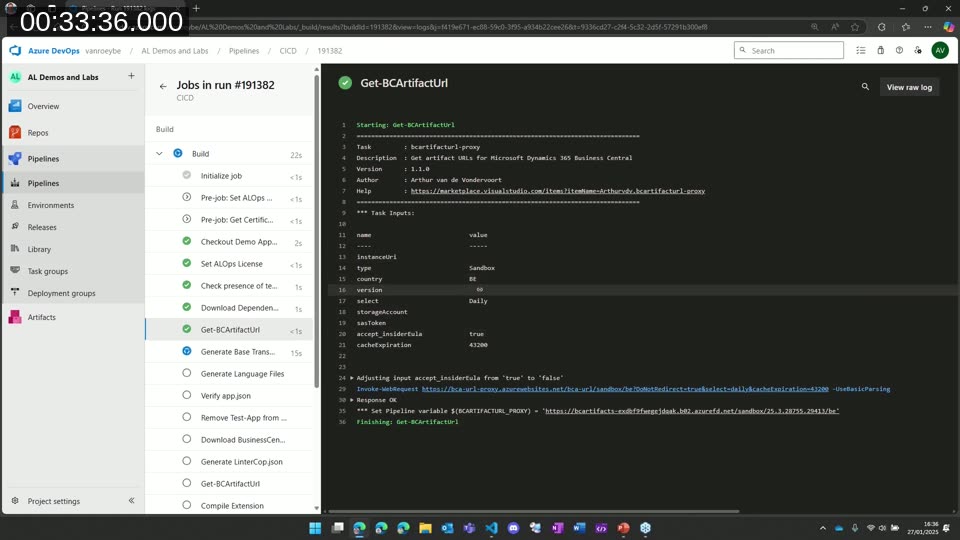This screenshot has height=540, width=960.
Task: Select the Check presence of te... step
Action: (x=230, y=286)
